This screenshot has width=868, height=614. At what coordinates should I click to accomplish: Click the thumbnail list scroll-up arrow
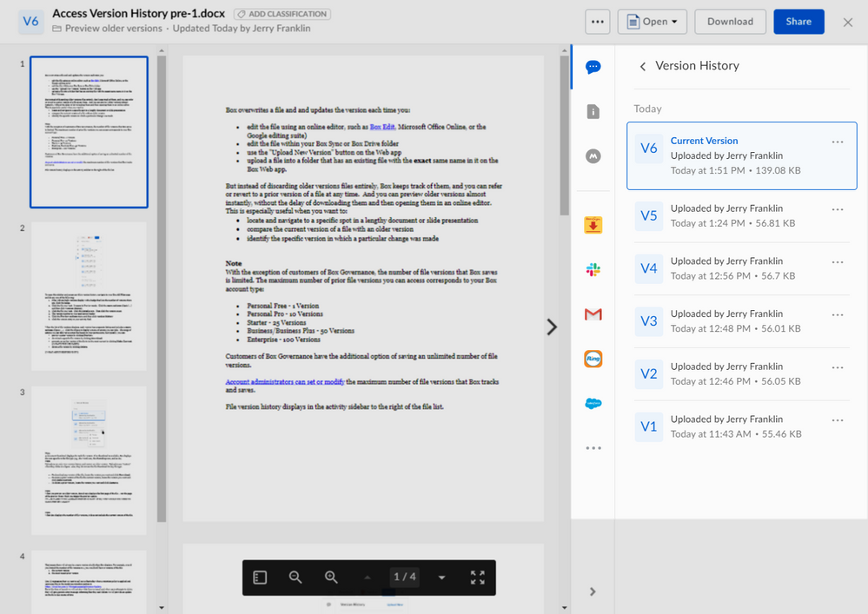click(162, 50)
